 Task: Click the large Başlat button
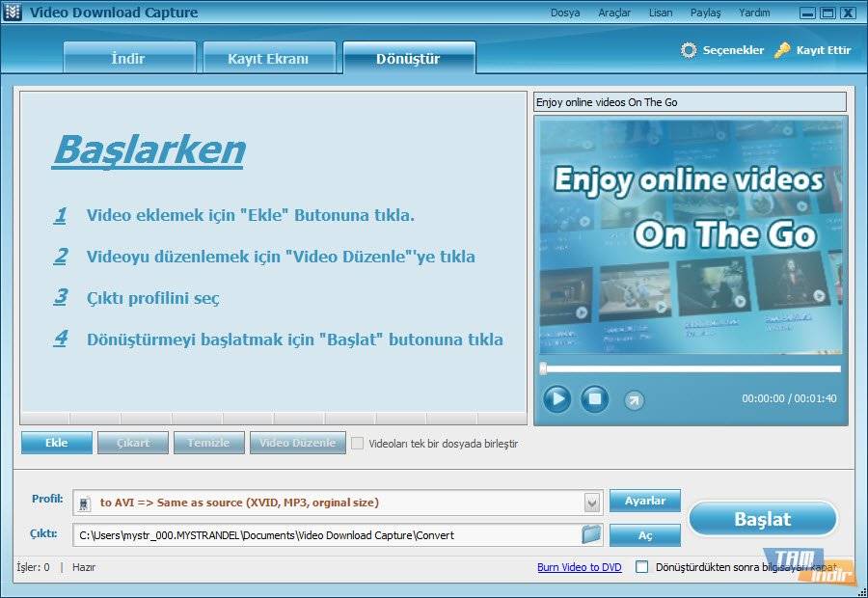pyautogui.click(x=762, y=519)
